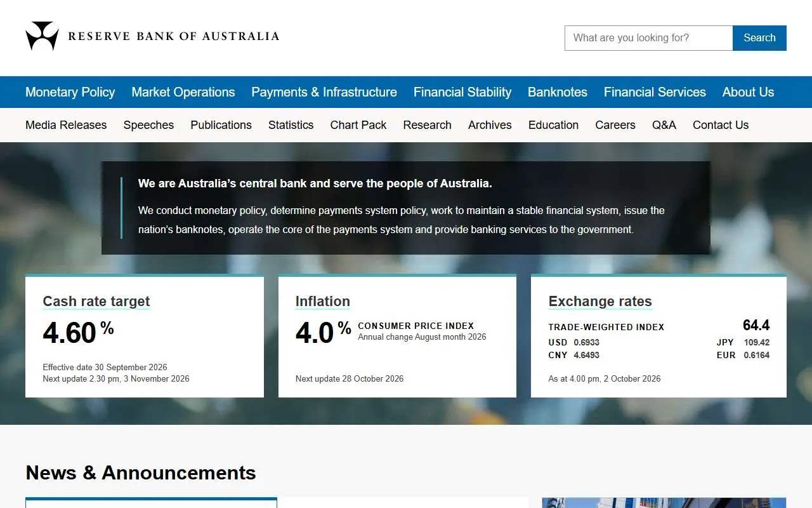This screenshot has height=508, width=812.
Task: Click 'We are Australia's central bank' headline
Action: (x=315, y=184)
